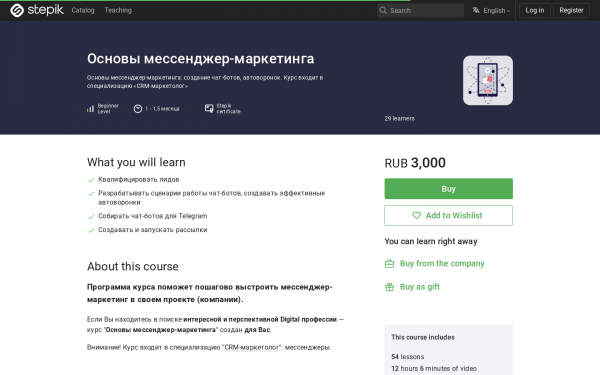600x375 pixels.
Task: Click the gift box icon
Action: click(389, 287)
